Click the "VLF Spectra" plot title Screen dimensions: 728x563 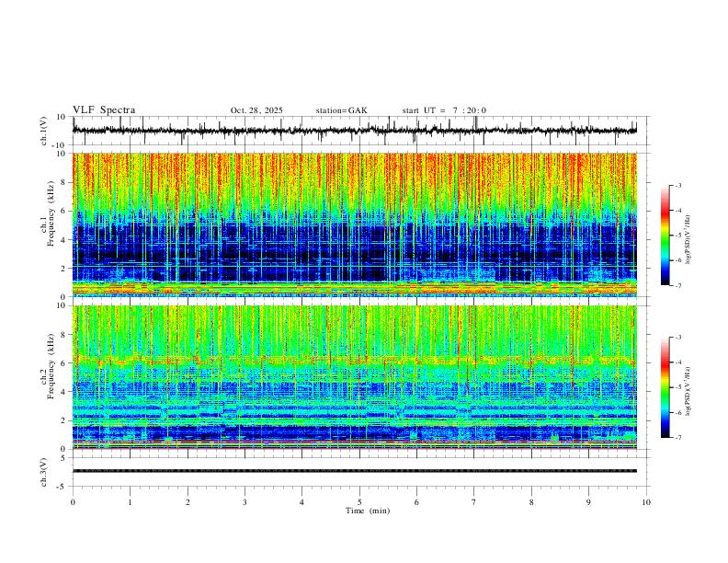[x=104, y=110]
